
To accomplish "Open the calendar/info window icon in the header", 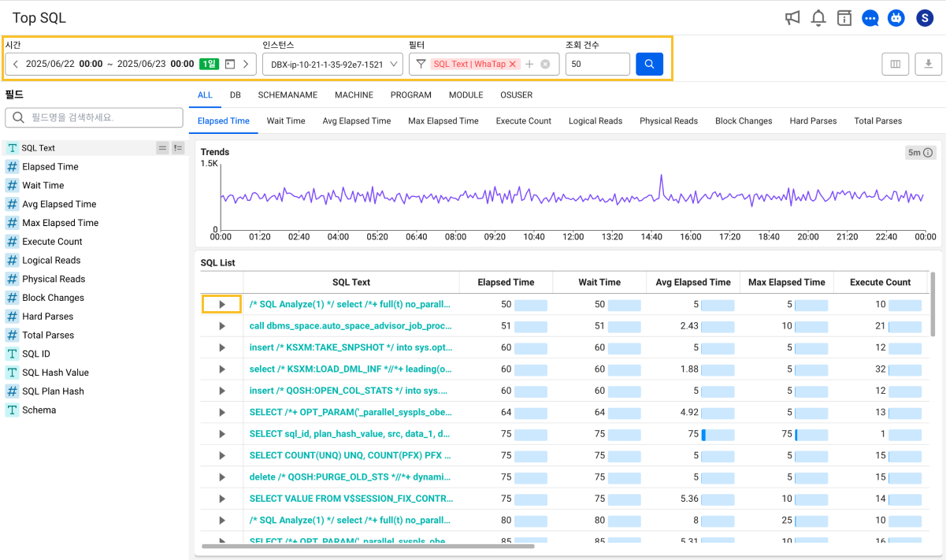I will [x=844, y=18].
